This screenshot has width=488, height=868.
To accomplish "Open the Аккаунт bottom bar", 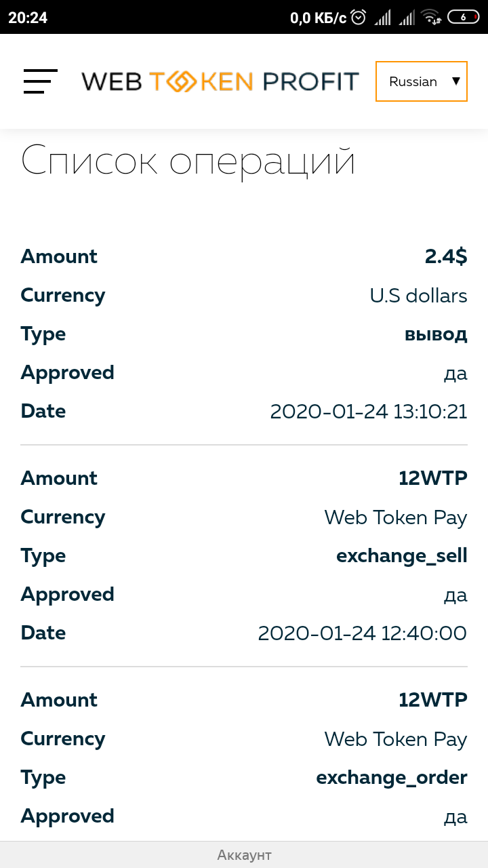I will 244,855.
